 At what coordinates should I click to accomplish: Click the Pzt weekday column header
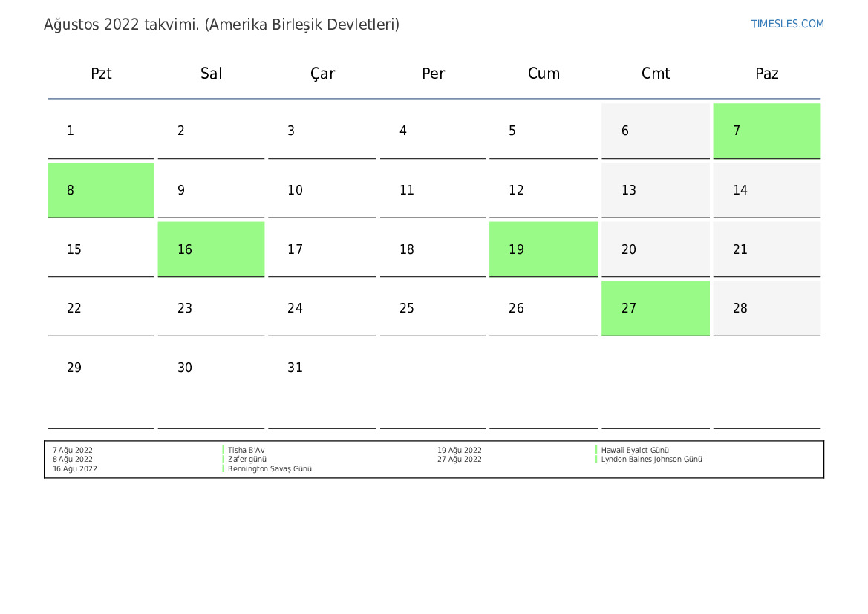point(101,74)
